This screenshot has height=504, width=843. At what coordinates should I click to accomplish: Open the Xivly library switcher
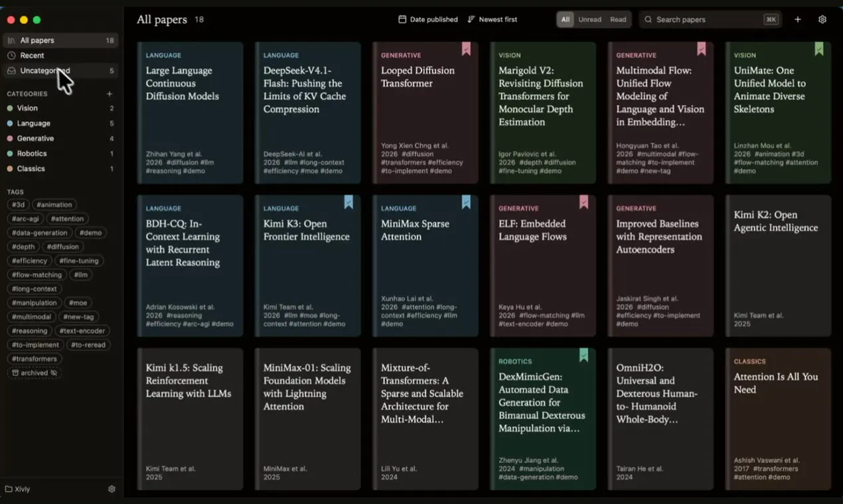(x=18, y=489)
